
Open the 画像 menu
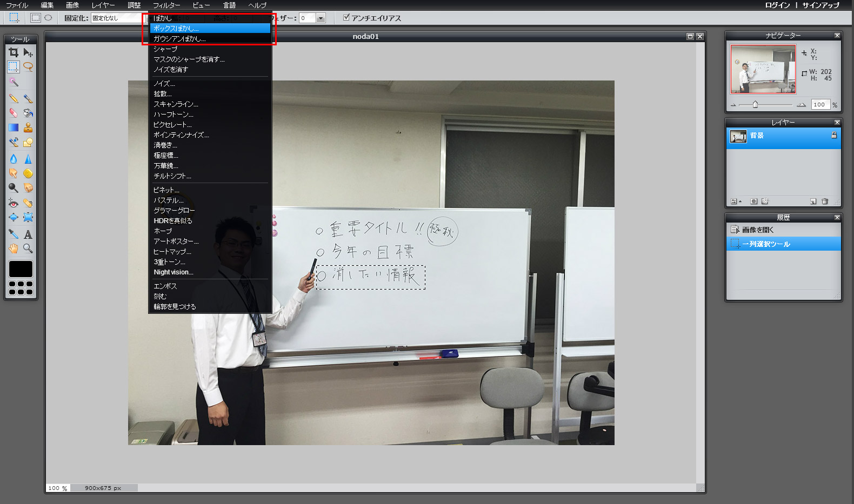point(72,5)
